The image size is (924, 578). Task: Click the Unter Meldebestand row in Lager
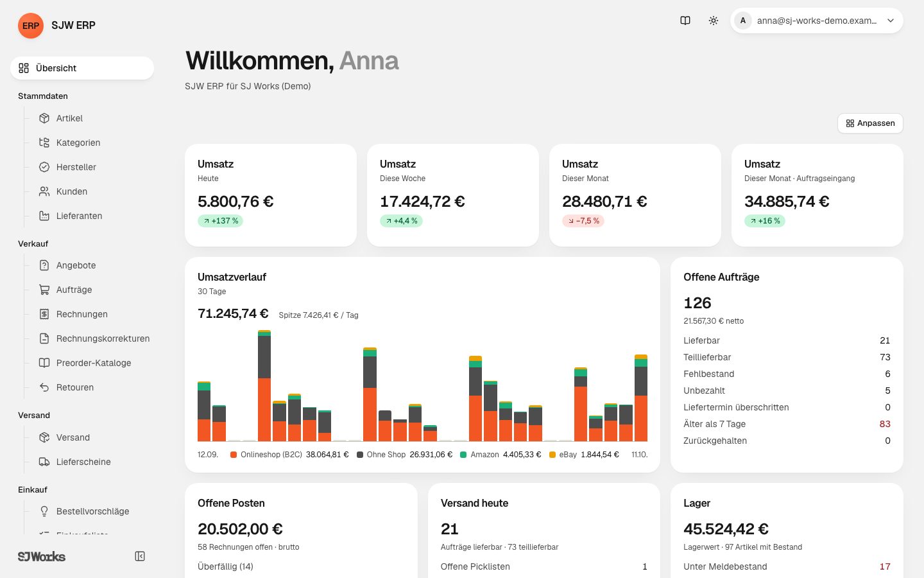click(787, 566)
